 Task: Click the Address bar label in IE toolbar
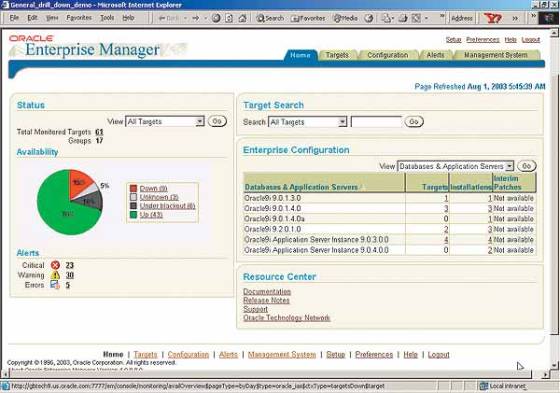pyautogui.click(x=461, y=18)
